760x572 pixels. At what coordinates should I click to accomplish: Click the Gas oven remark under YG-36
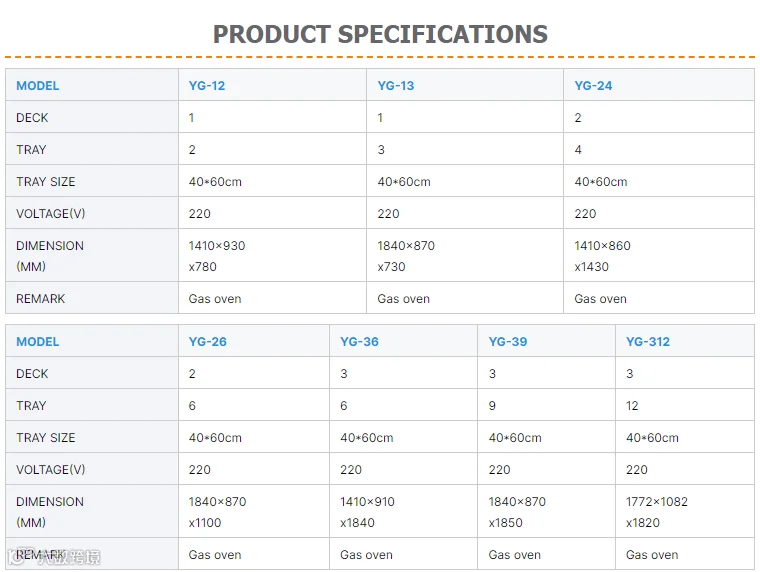pyautogui.click(x=366, y=555)
